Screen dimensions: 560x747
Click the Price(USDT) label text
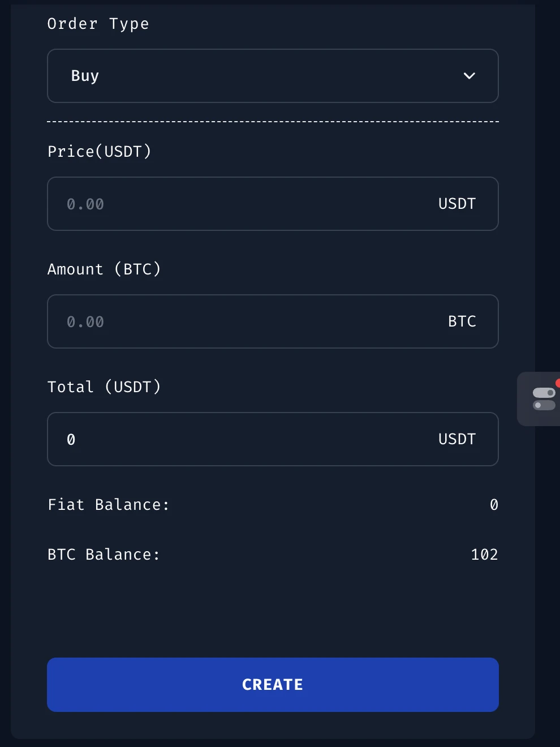[100, 152]
